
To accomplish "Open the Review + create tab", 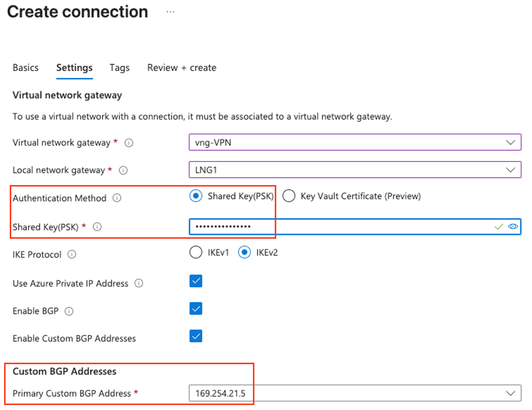I will coord(182,68).
